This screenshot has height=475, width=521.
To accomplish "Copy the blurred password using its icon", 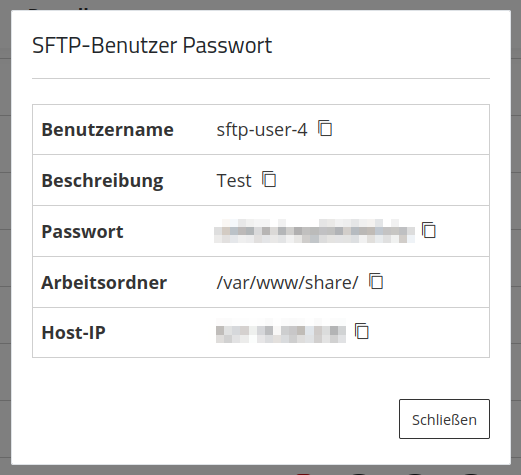I will click(x=429, y=230).
